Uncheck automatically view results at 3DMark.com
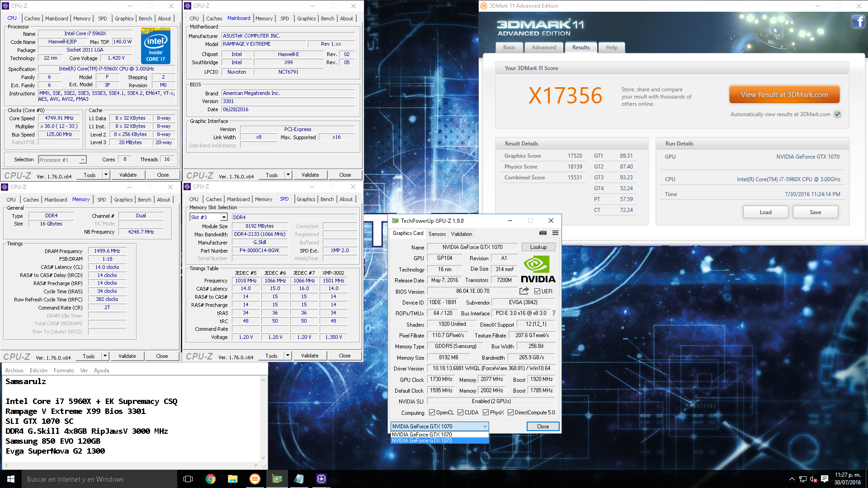Screen dimensions: 868x488 click(x=837, y=114)
